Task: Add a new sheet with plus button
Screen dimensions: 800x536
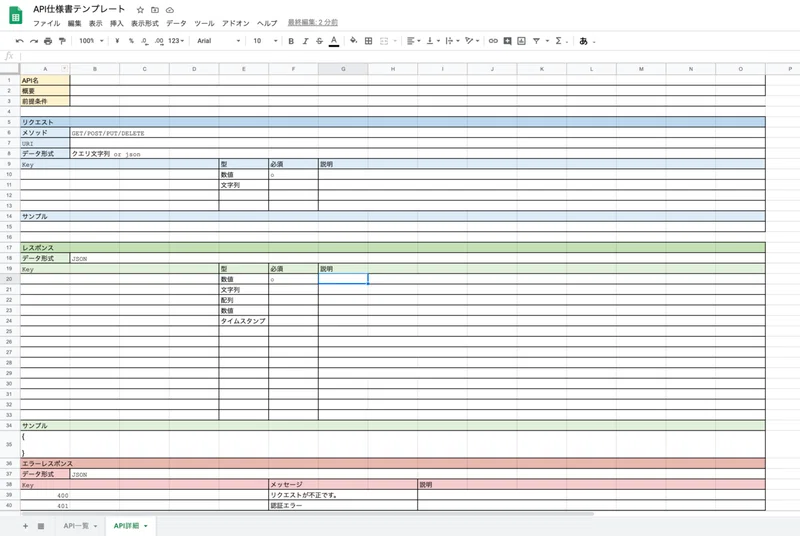Action: coord(25,526)
